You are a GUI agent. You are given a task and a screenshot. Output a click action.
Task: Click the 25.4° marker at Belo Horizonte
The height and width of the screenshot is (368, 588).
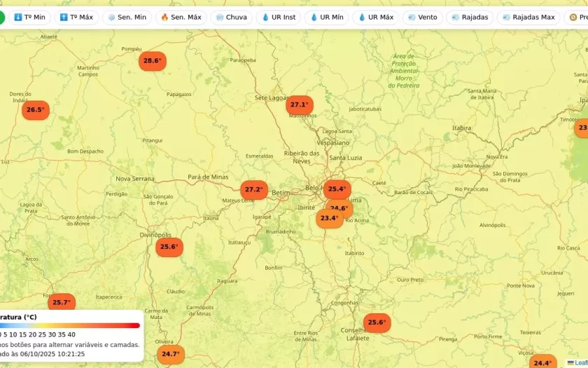[337, 189]
